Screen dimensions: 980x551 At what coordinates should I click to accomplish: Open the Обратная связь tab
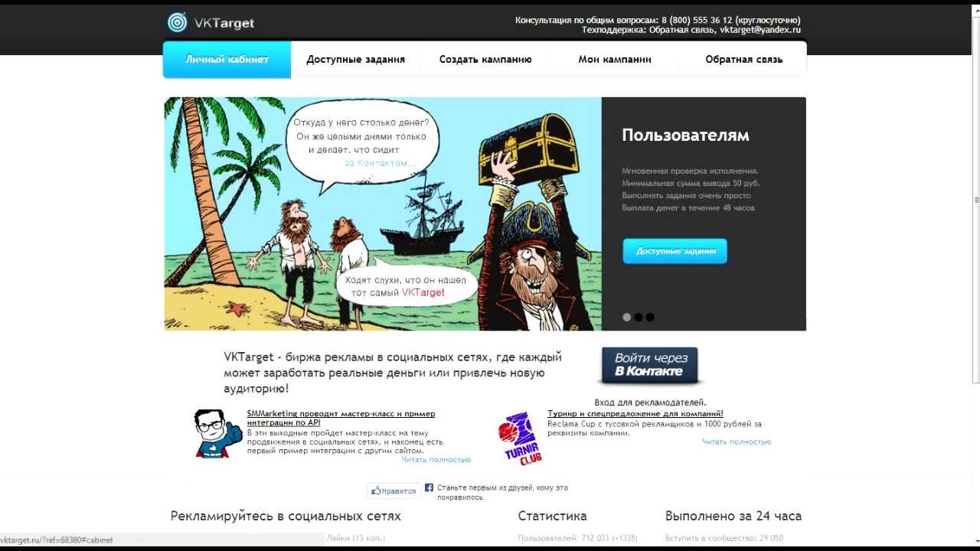743,60
